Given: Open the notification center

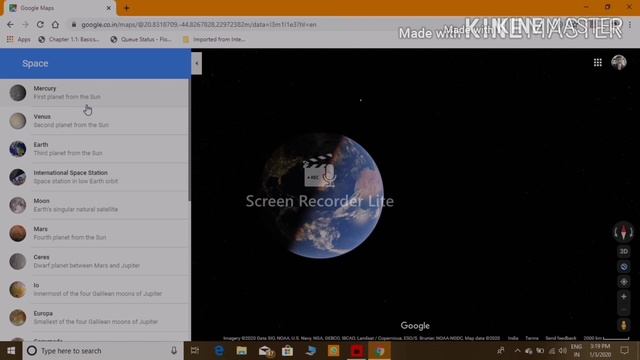Looking at the screenshot, I should point(624,351).
